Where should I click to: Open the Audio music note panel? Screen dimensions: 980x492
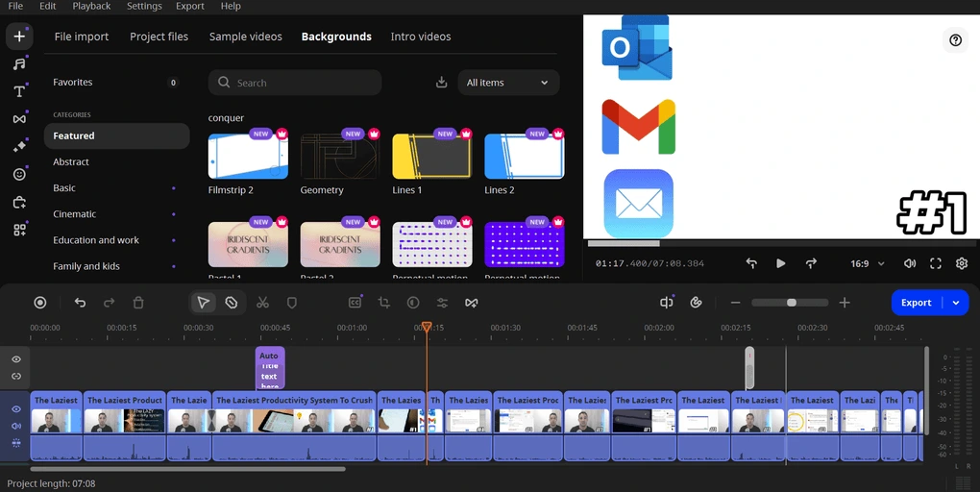click(19, 63)
